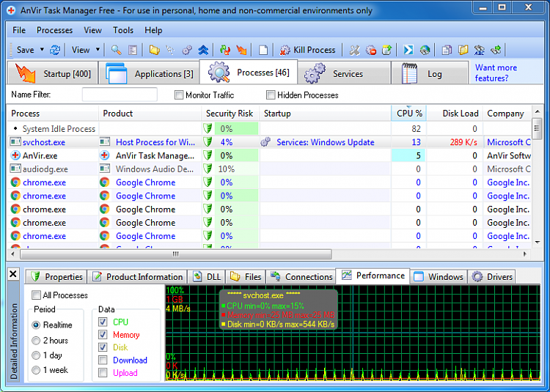Image resolution: width=550 pixels, height=392 pixels.
Task: Switch to the Log tab
Action: (x=430, y=73)
